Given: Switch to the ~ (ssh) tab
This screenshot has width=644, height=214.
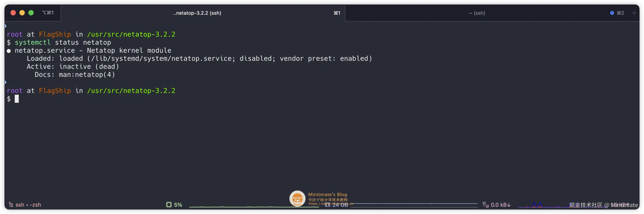Looking at the screenshot, I should pos(477,13).
